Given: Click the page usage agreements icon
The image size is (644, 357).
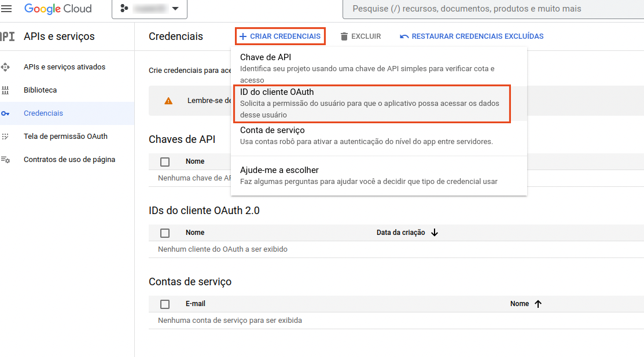Looking at the screenshot, I should tap(5, 159).
